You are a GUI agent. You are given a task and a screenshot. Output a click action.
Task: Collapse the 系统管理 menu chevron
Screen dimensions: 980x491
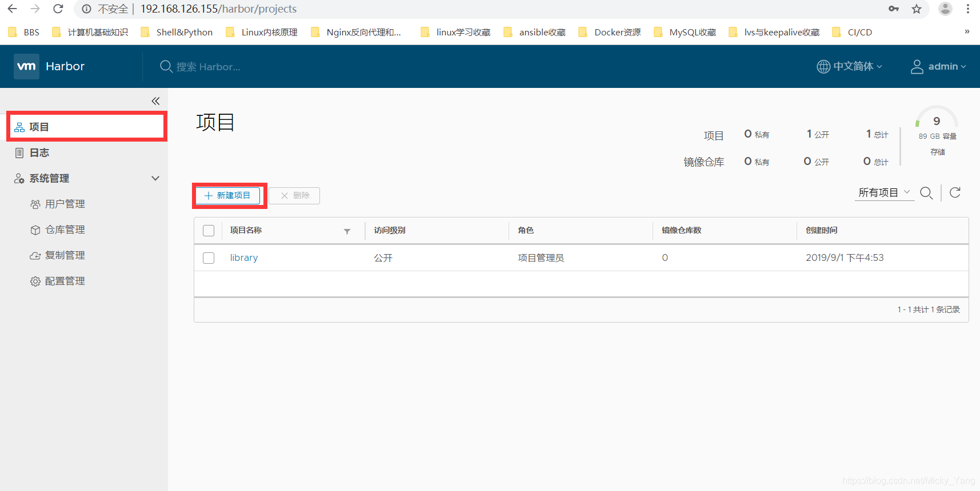155,178
